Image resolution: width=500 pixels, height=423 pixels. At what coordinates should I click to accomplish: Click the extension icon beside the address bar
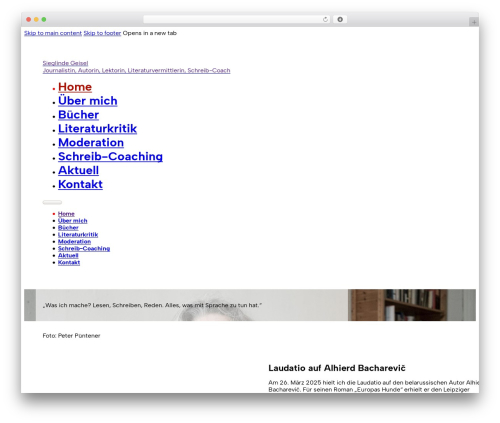(340, 19)
